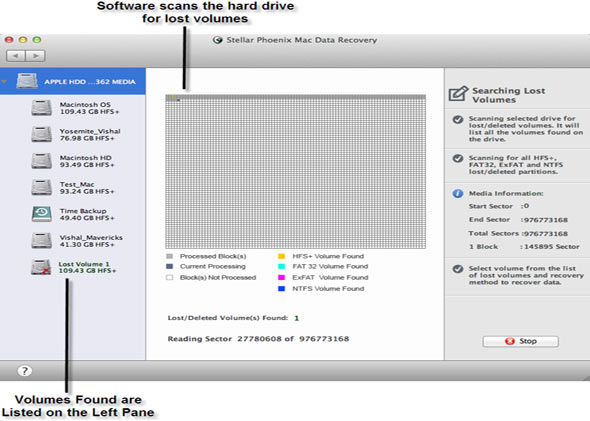Click the NTFS Volume Found blue swatch
590x421 pixels.
(281, 289)
